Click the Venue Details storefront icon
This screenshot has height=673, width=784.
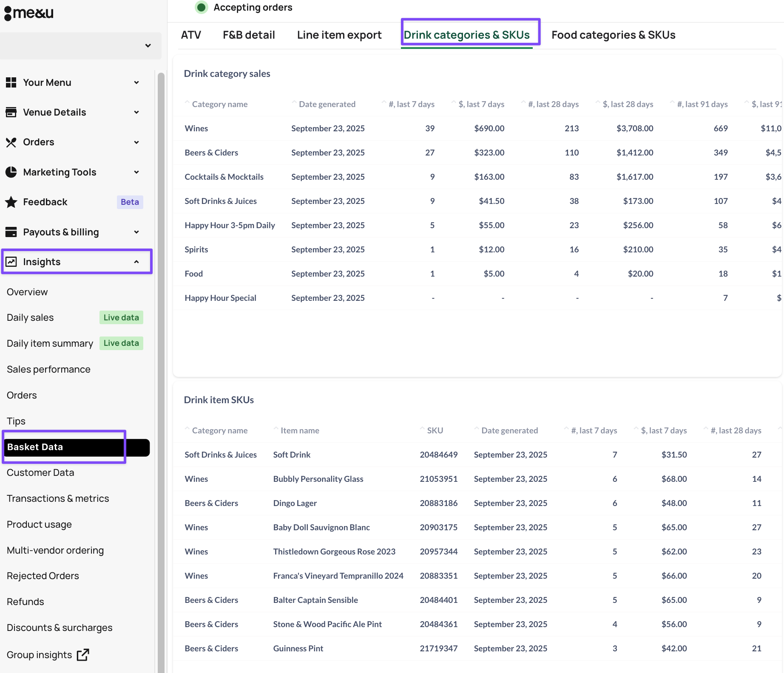point(11,112)
